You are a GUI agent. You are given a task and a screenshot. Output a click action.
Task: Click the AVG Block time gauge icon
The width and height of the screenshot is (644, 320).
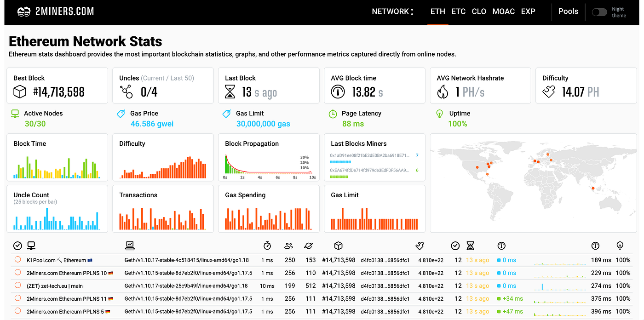tap(338, 92)
